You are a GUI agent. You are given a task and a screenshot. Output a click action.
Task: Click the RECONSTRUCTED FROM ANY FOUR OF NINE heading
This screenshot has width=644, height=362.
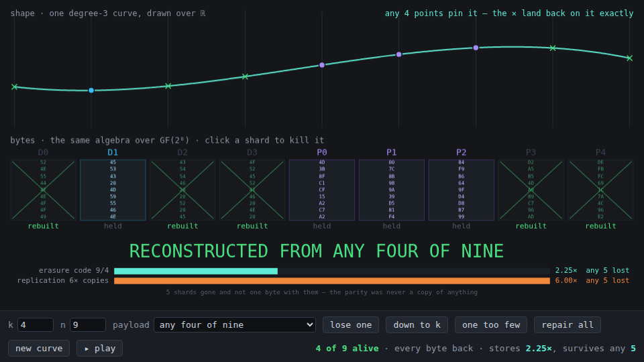316,251
